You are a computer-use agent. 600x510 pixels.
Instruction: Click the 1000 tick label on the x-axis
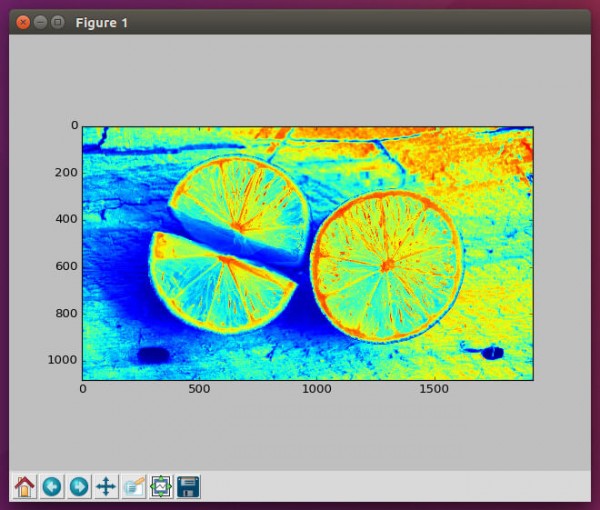(316, 389)
